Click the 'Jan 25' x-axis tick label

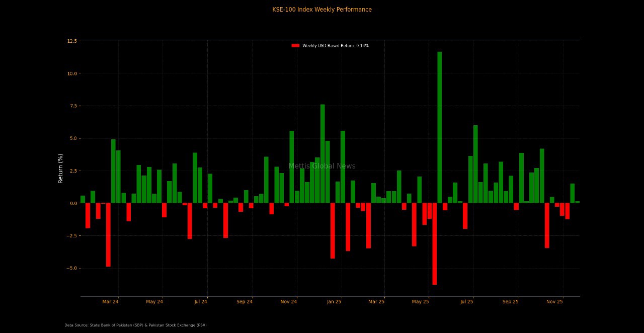coord(334,302)
